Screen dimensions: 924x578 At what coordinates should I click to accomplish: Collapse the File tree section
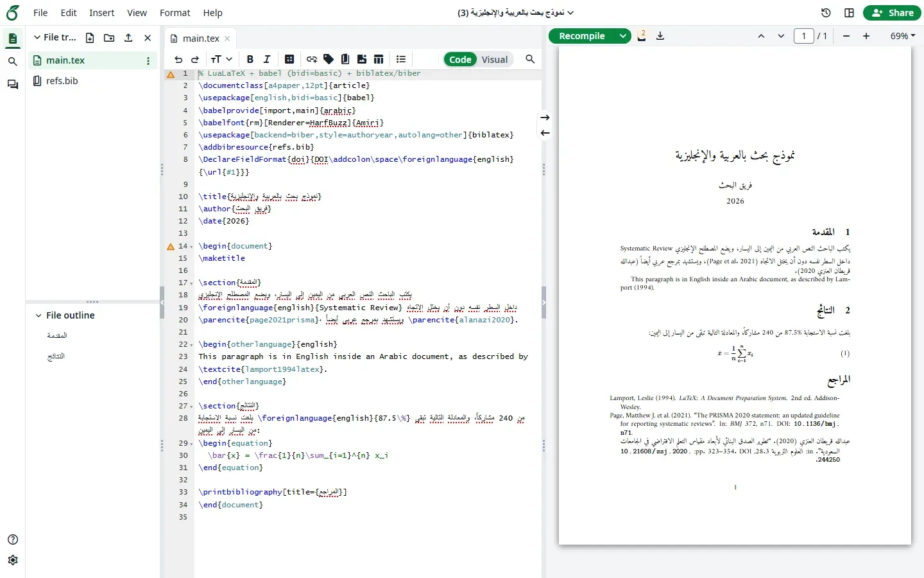37,38
